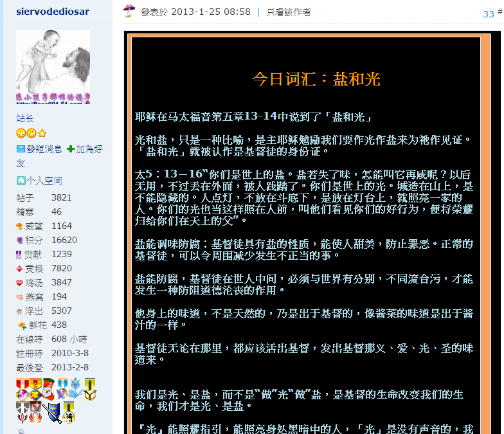This screenshot has height=434, width=504.
Task: Send a short message (發短消息)
Action: click(44, 149)
